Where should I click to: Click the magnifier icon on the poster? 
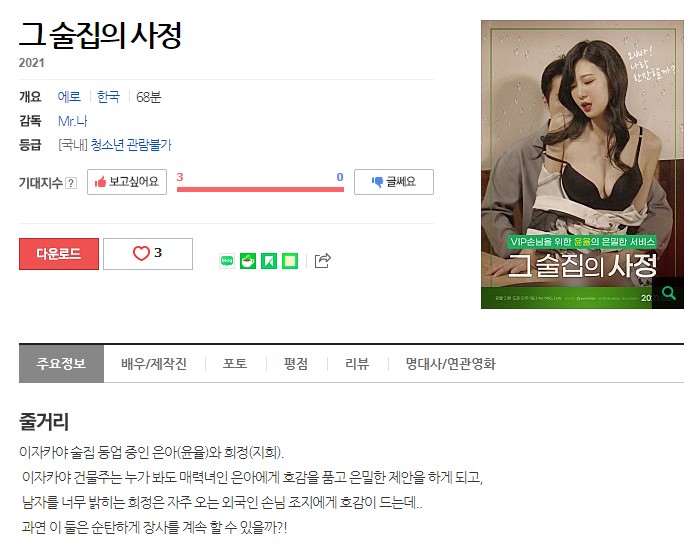point(668,293)
